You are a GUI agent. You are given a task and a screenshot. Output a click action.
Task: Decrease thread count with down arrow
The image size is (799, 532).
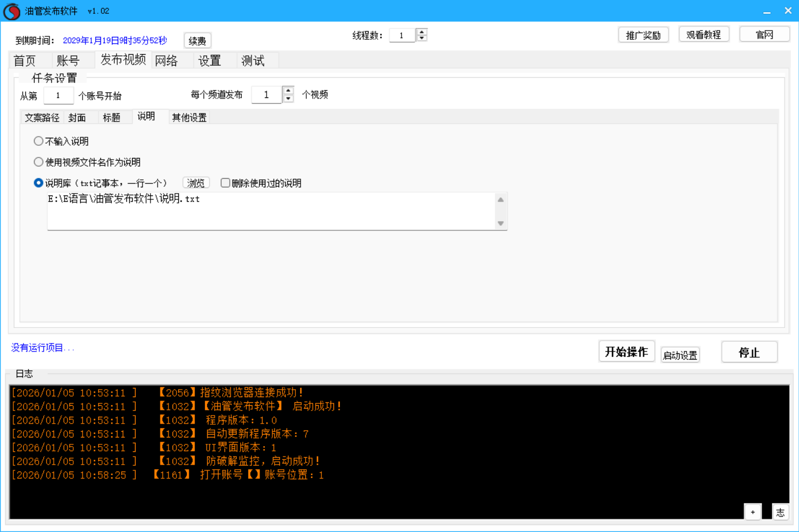[x=422, y=39]
